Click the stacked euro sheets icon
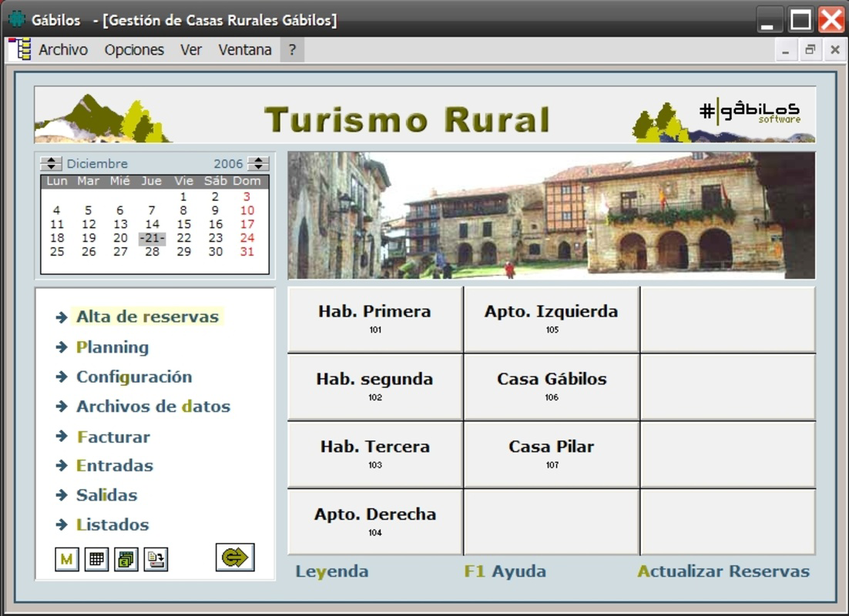The image size is (849, 616). click(126, 559)
